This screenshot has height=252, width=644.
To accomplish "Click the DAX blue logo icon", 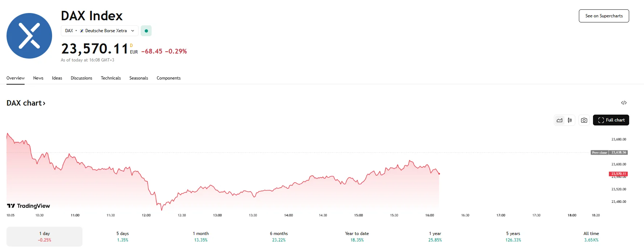I will coord(29,36).
